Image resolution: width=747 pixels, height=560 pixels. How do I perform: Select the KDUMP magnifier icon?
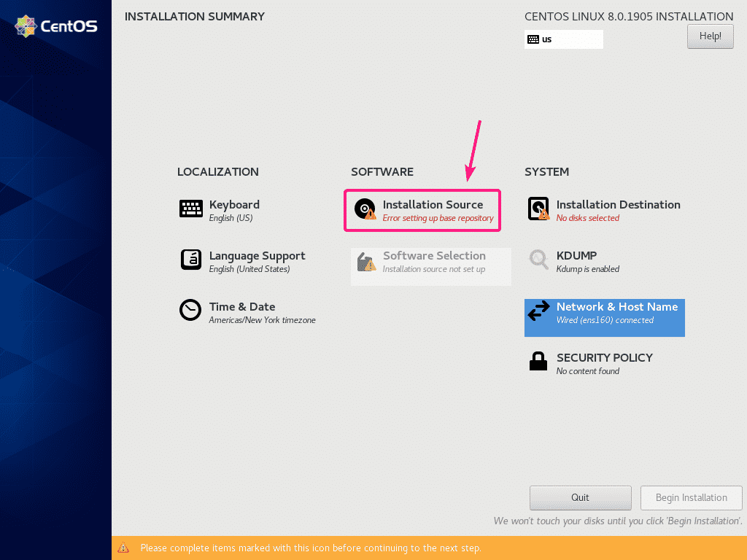tap(538, 260)
